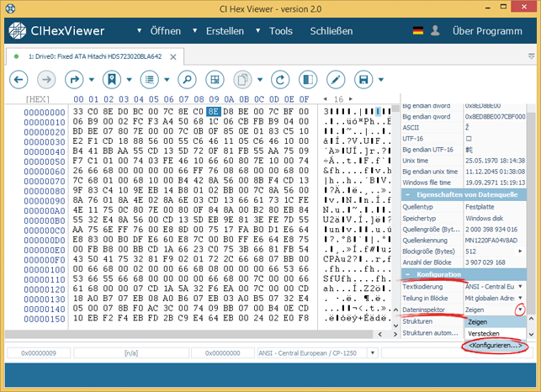Click address row 00000010
Viewport: 541px width, 392px height.
pyautogui.click(x=45, y=122)
